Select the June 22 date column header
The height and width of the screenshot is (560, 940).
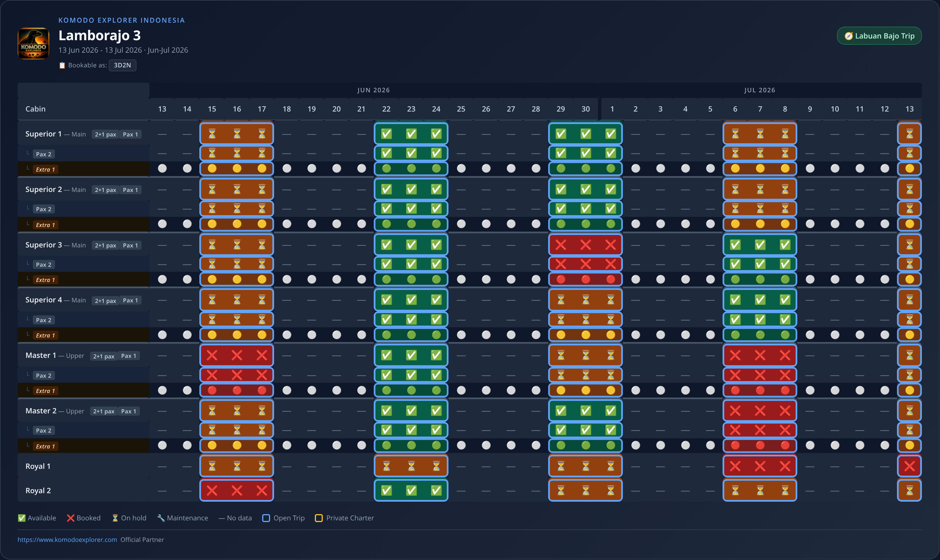point(386,109)
